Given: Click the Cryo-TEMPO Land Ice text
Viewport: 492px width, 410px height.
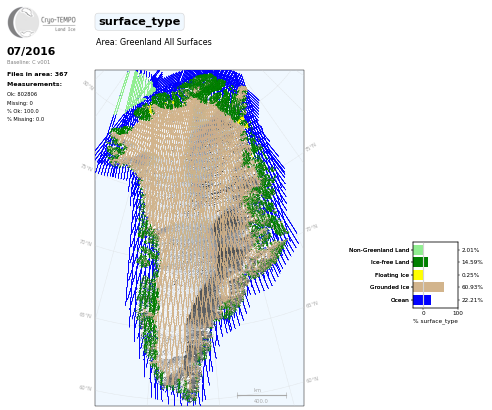Looking at the screenshot, I should (x=58, y=23).
